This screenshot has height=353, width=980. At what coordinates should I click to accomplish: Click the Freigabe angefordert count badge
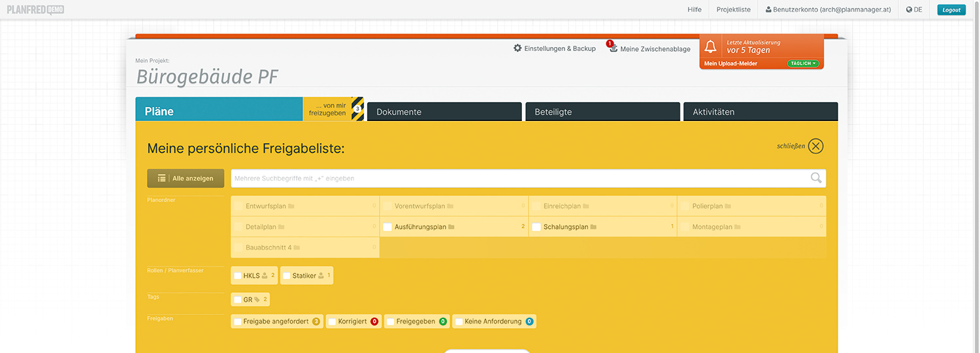coord(316,322)
